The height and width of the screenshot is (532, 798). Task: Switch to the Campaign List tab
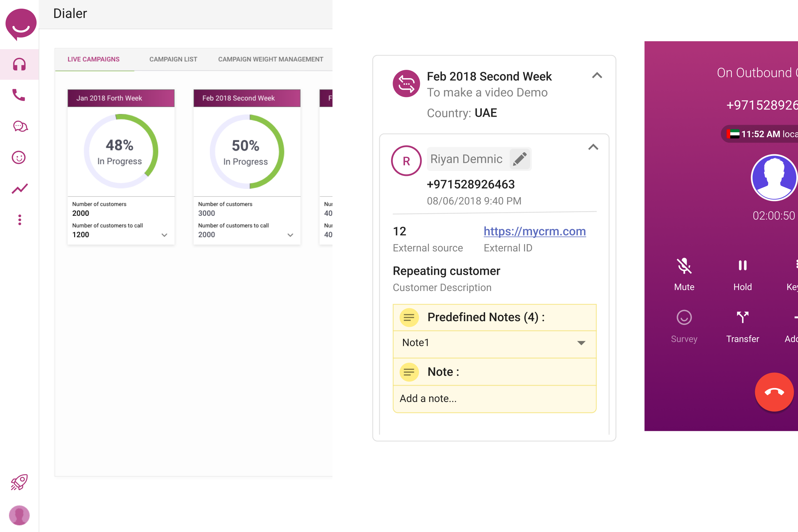click(x=173, y=60)
